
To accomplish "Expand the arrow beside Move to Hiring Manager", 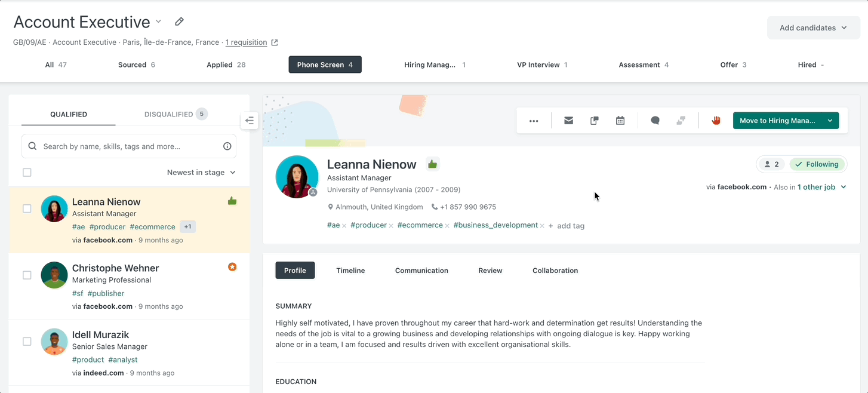I will [830, 121].
